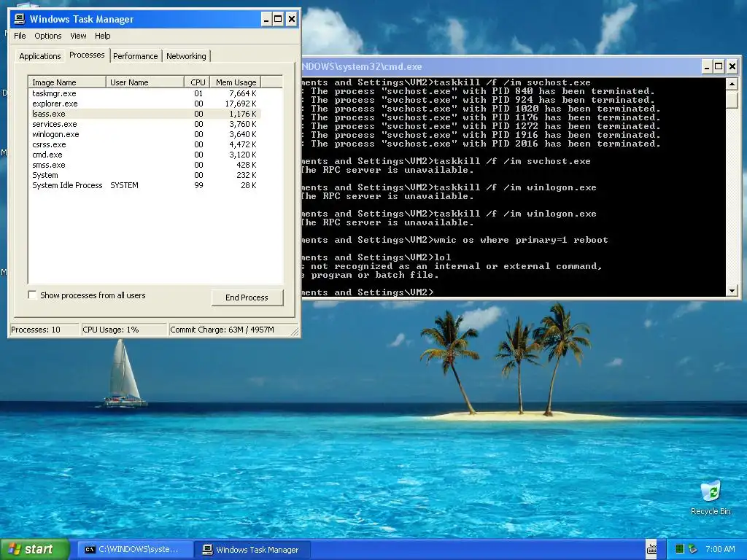Open the Start menu
Image resolution: width=747 pixels, height=560 pixels.
click(x=35, y=549)
